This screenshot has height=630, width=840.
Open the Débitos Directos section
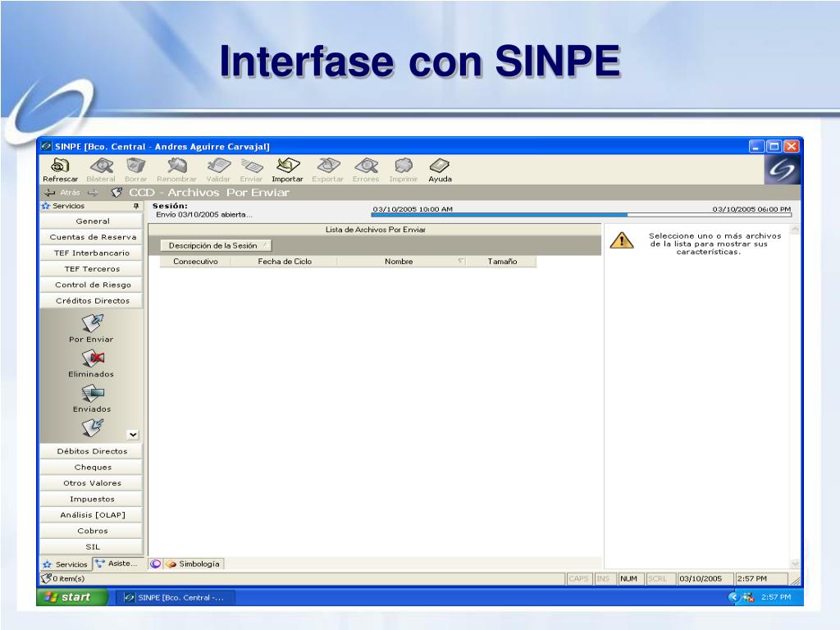click(92, 452)
